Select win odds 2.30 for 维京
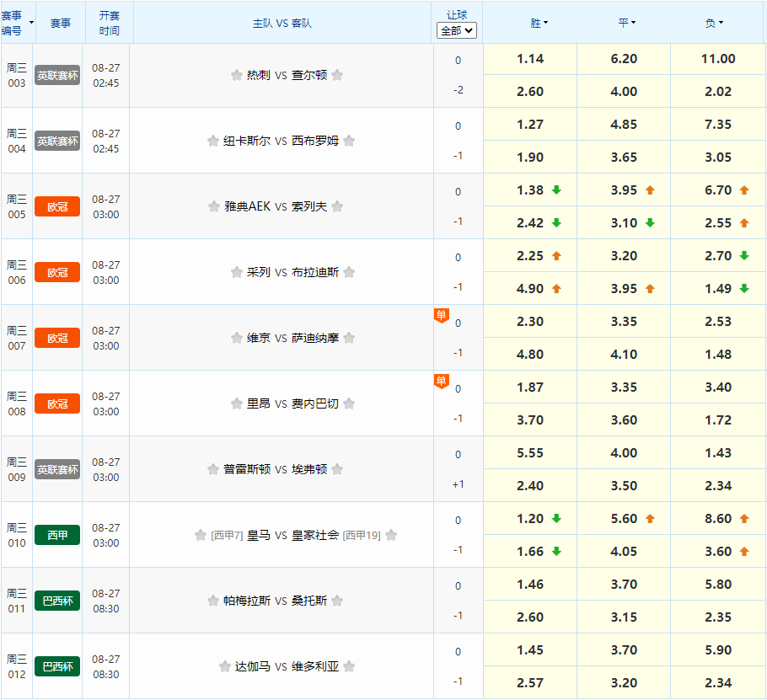767x700 pixels. [530, 322]
